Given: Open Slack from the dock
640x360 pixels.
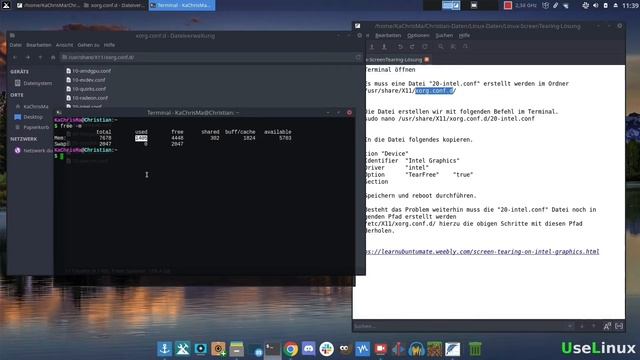Looking at the screenshot, I should [327, 349].
